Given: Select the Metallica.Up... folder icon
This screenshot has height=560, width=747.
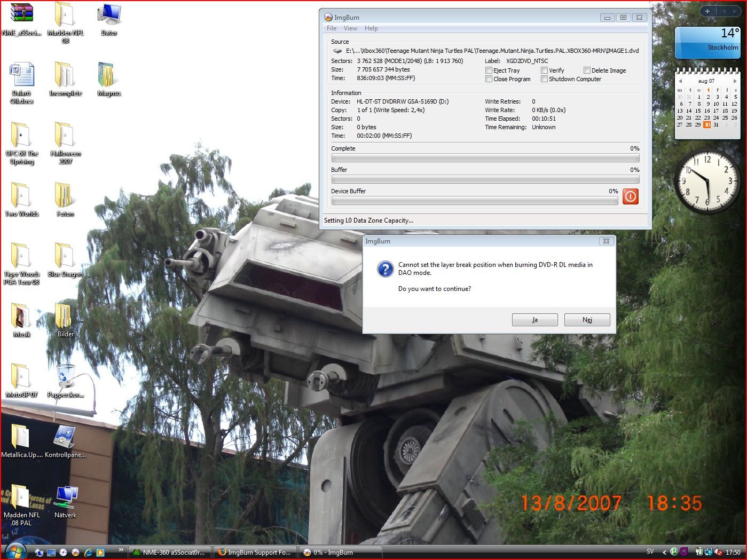Looking at the screenshot, I should 21,440.
